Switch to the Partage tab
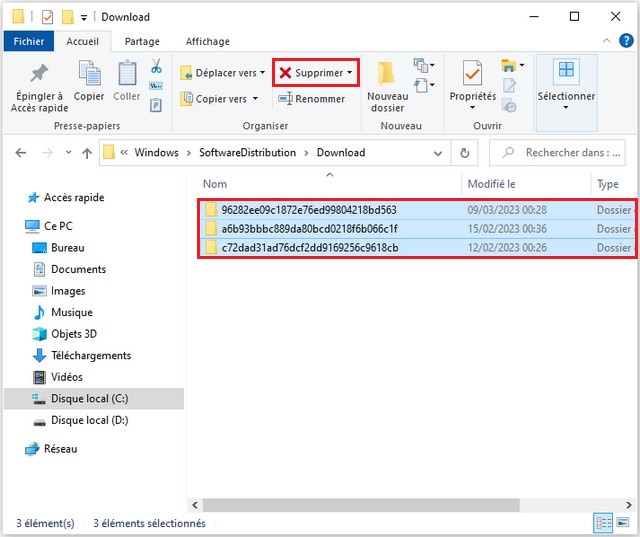The height and width of the screenshot is (537, 640). point(142,41)
